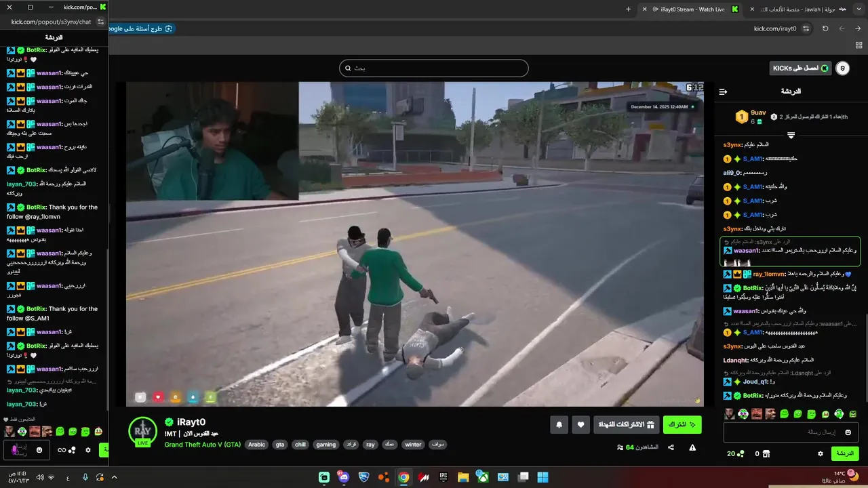This screenshot has width=868, height=488.
Task: Open Grand Theft Auto V (GTA) category link
Action: (203, 445)
